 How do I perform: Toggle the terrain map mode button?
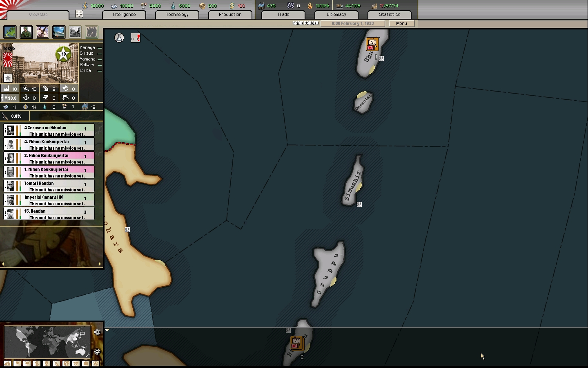(7, 364)
